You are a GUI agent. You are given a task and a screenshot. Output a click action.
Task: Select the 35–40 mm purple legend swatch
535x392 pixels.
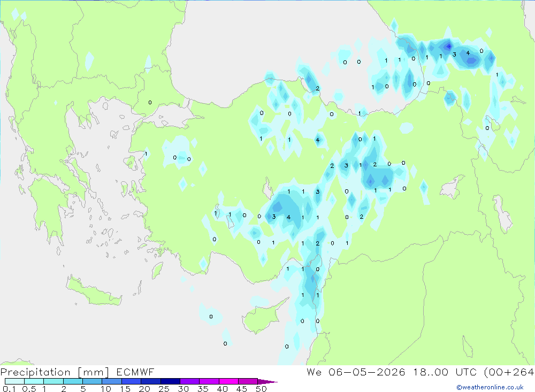click(x=209, y=381)
